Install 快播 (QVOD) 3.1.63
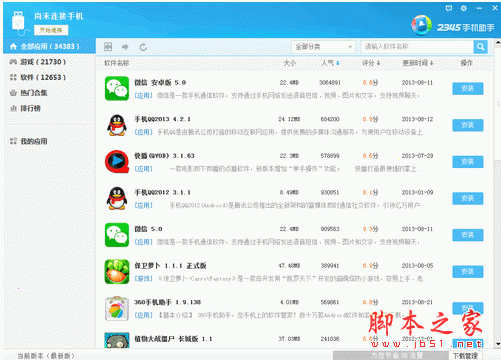501x360 pixels. (x=468, y=162)
